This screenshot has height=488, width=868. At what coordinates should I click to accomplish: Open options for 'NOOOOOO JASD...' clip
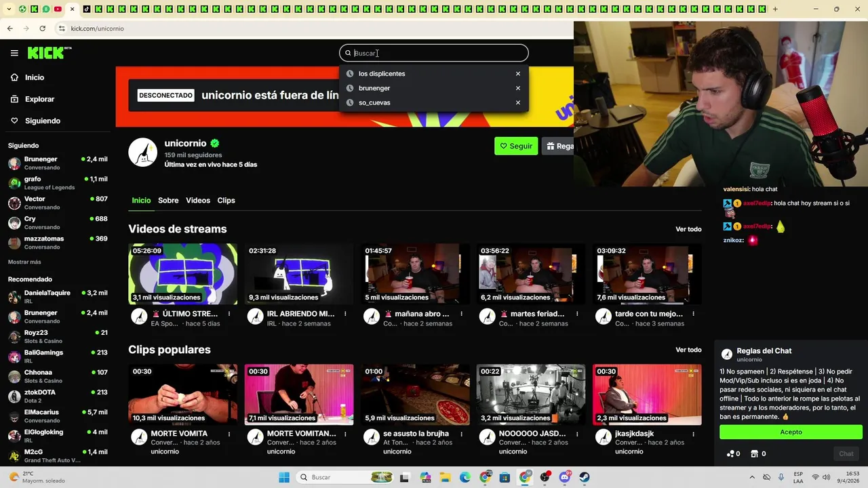coord(577,434)
